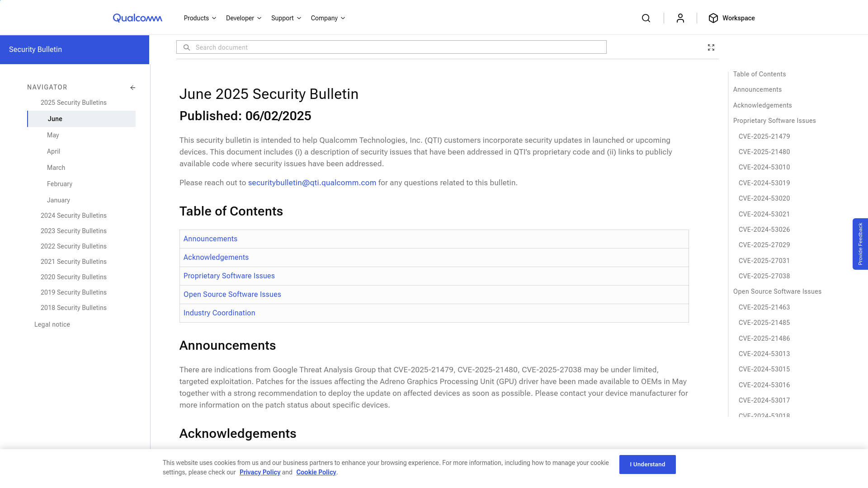
Task: Open the site search magnifier icon
Action: pyautogui.click(x=646, y=18)
